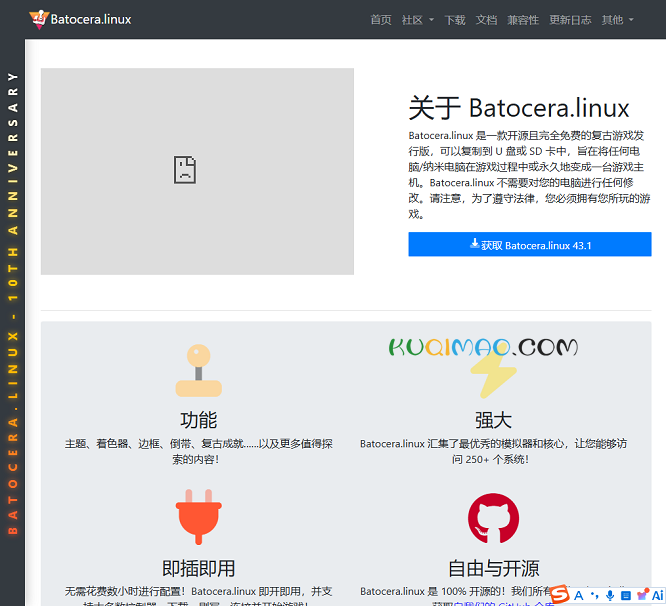This screenshot has width=666, height=606.
Task: Open the Batocera.linux brand title link
Action: [x=91, y=20]
